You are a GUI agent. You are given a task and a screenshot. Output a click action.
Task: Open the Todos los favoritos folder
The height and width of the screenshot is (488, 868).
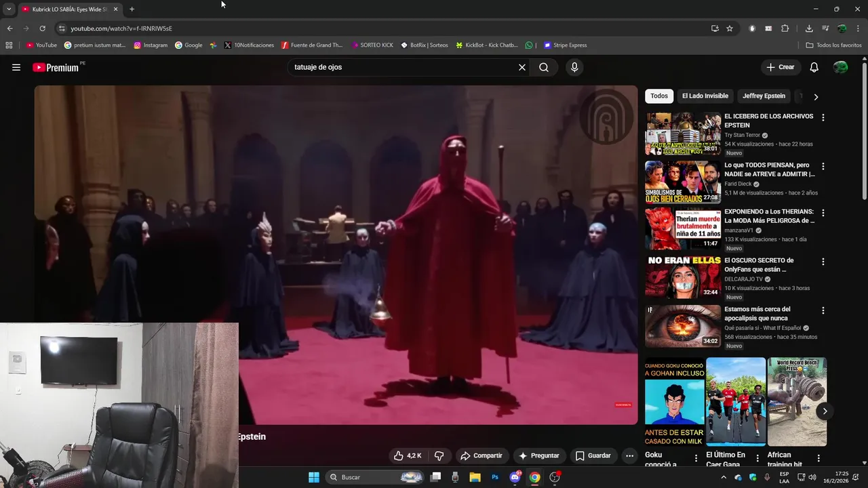(833, 45)
